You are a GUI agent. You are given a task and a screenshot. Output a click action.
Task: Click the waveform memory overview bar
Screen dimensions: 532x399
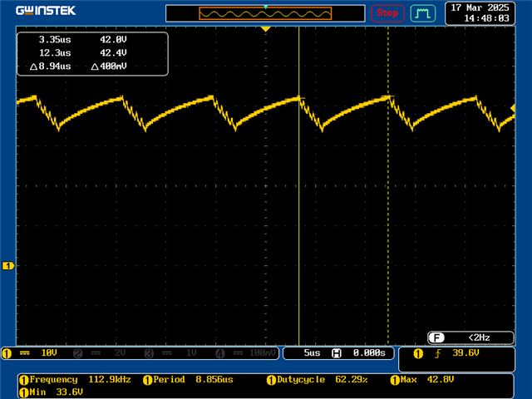(265, 13)
